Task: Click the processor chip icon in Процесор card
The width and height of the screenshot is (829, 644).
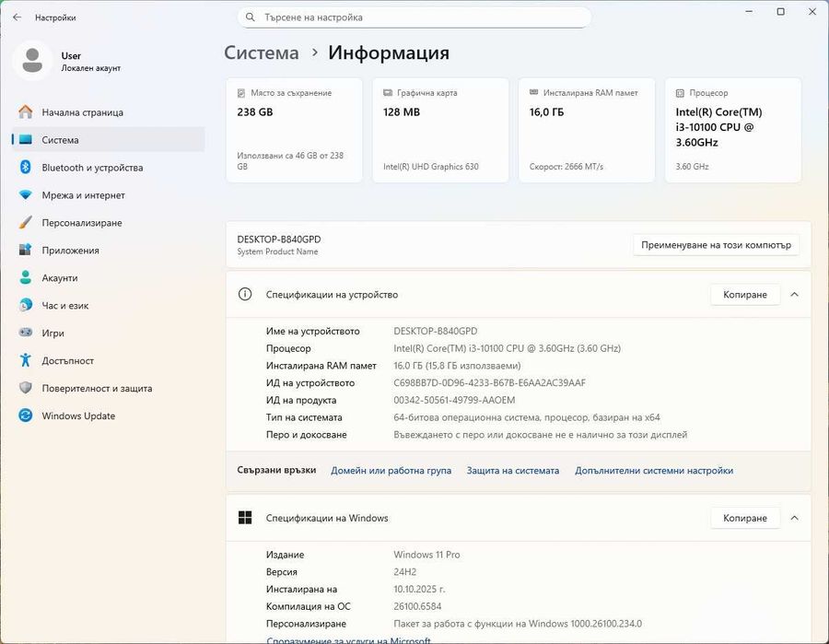Action: point(680,93)
